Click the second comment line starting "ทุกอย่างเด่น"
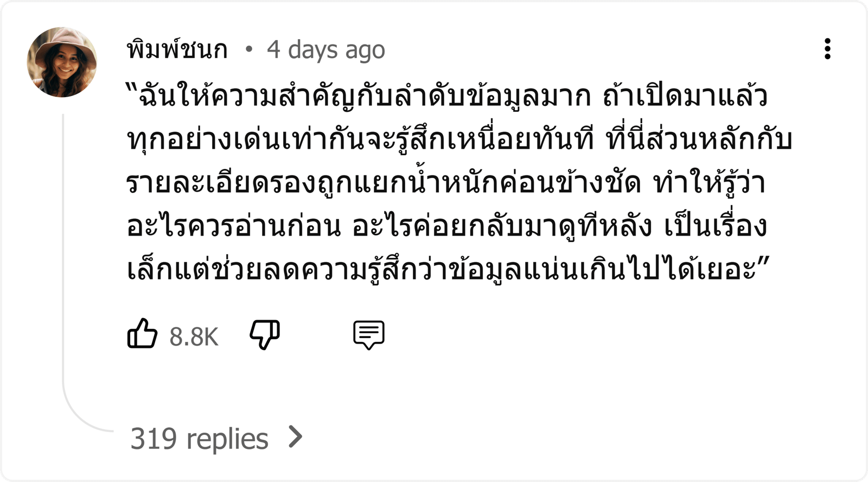 (459, 139)
